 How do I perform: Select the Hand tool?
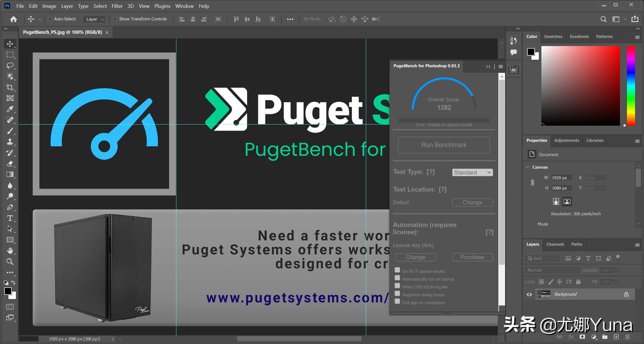tap(10, 251)
